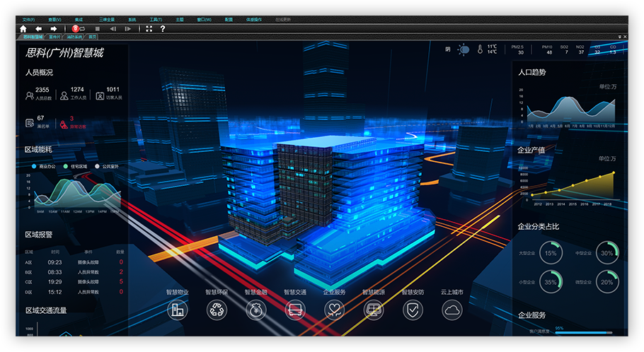
Task: Switch to the 宣传片 tab
Action: click(54, 37)
